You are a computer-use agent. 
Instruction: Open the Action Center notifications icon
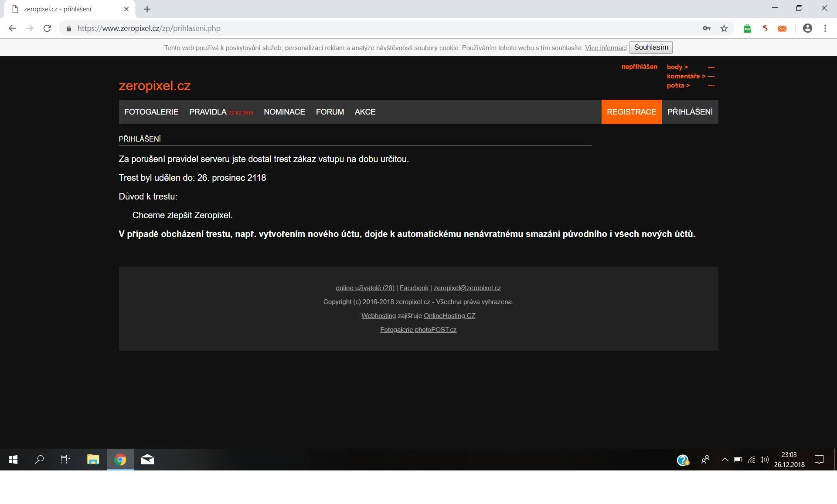(x=819, y=460)
